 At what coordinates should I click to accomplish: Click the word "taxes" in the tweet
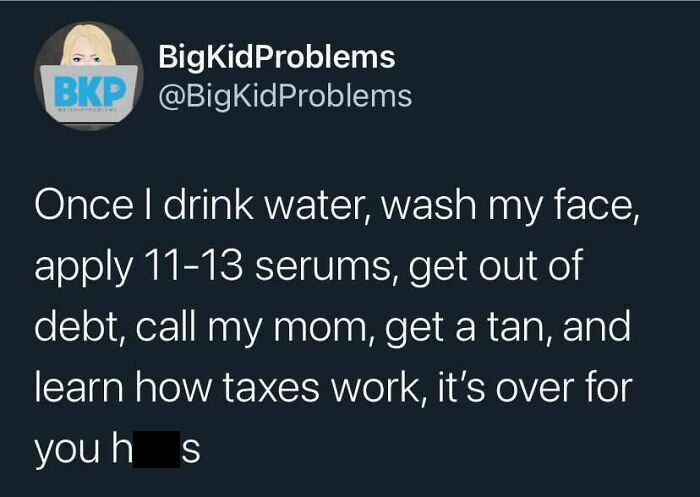pos(271,388)
